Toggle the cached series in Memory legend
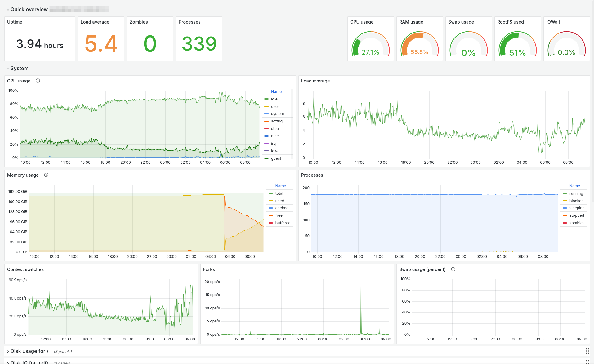 [x=282, y=208]
